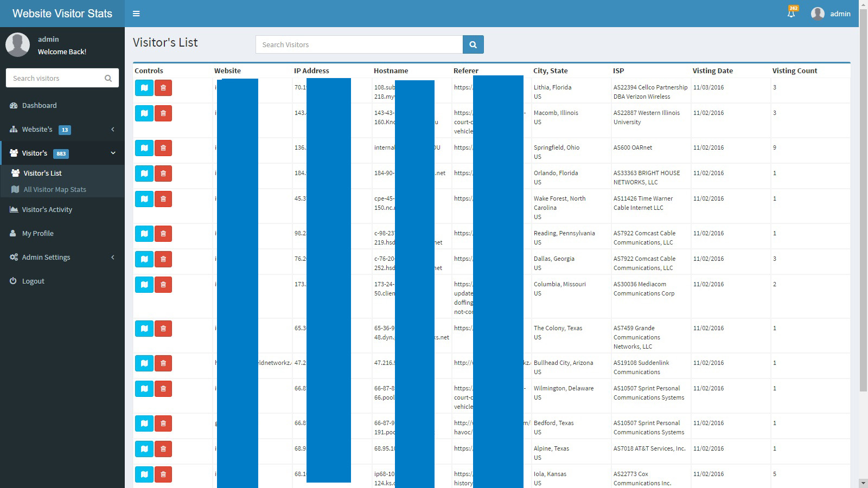Screen dimensions: 868x488
Task: Click the sidebar search magnifier icon
Action: coord(108,78)
